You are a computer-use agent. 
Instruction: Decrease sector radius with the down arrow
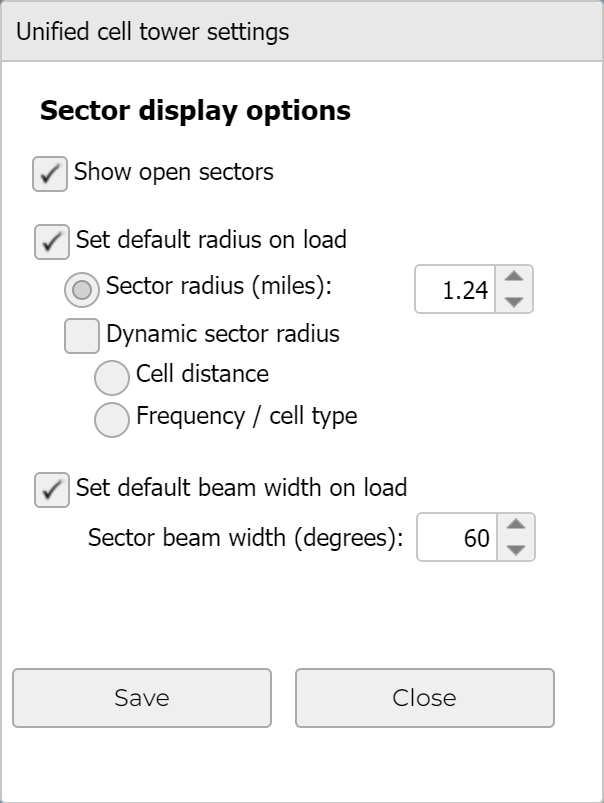pyautogui.click(x=513, y=301)
